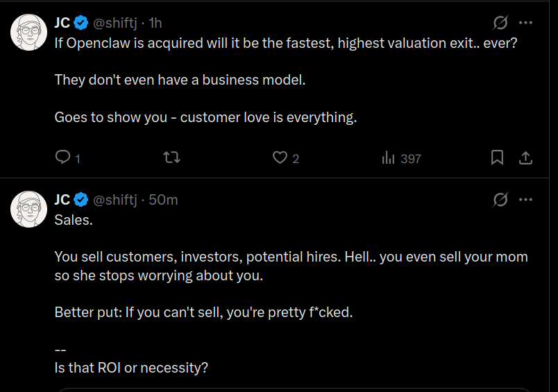The height and width of the screenshot is (392, 558).
Task: Like the Openclaw acquisition tweet
Action: tap(280, 158)
